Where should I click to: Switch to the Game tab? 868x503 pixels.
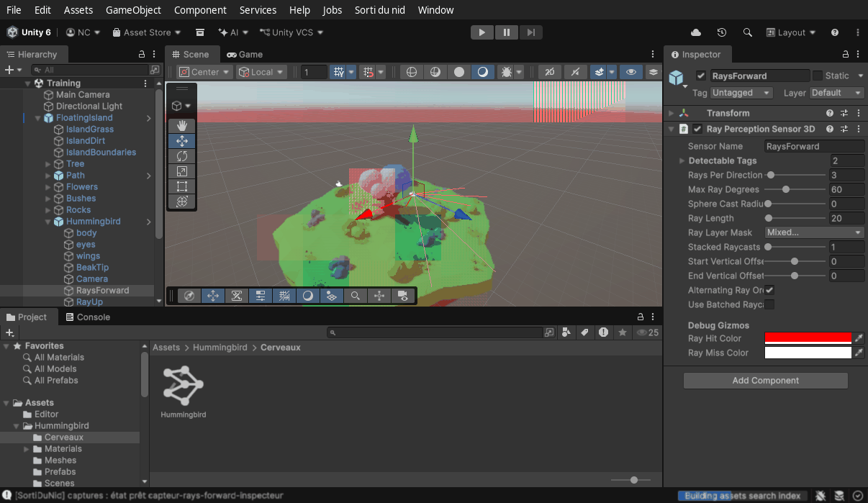coord(245,55)
